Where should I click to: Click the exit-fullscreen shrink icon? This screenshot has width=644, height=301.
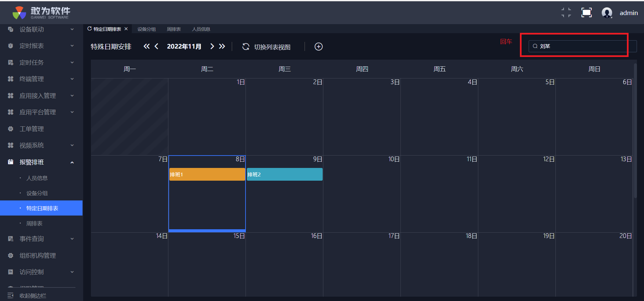coord(566,13)
